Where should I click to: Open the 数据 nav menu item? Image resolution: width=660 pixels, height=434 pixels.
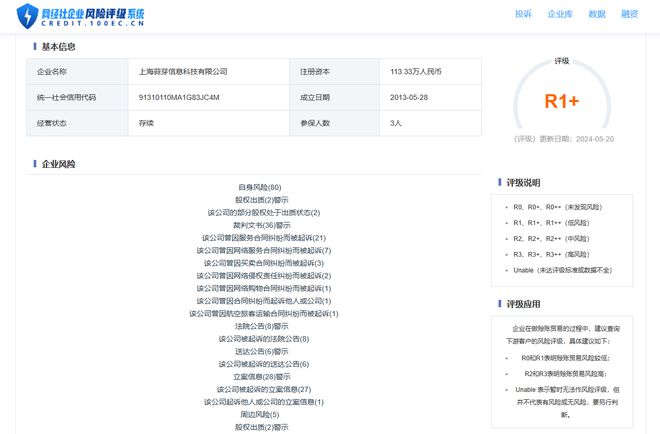click(596, 15)
